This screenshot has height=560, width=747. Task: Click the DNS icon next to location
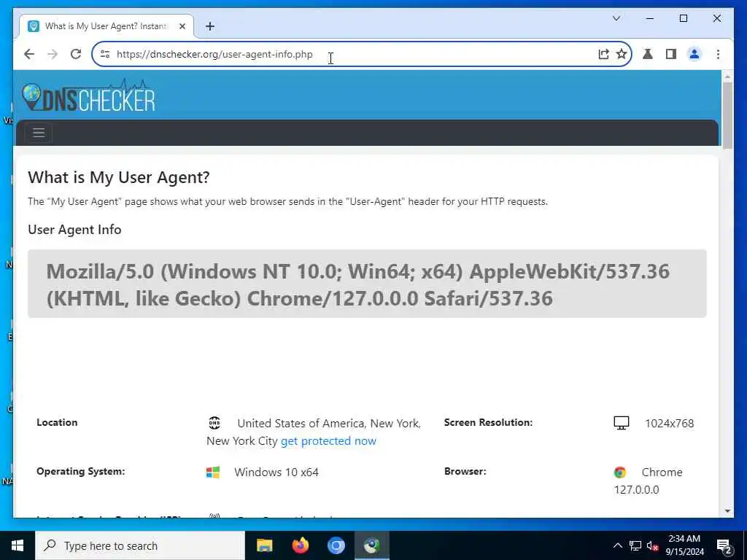pyautogui.click(x=214, y=422)
